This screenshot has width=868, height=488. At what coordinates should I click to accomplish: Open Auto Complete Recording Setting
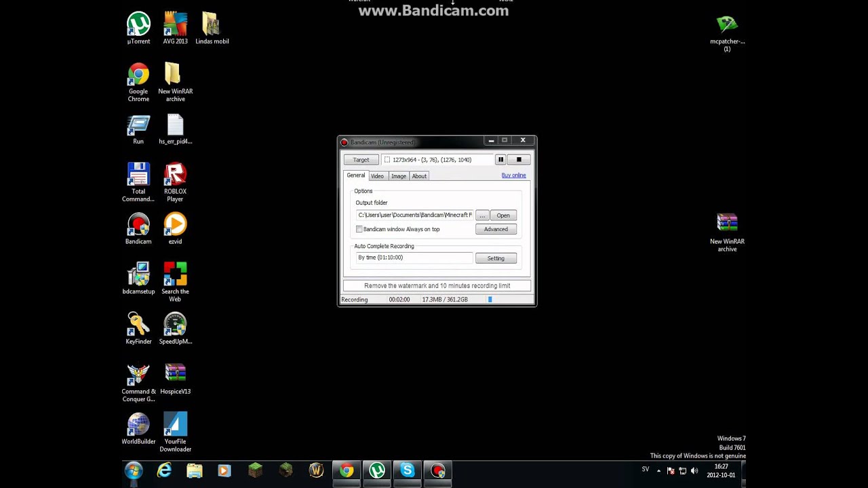[496, 258]
